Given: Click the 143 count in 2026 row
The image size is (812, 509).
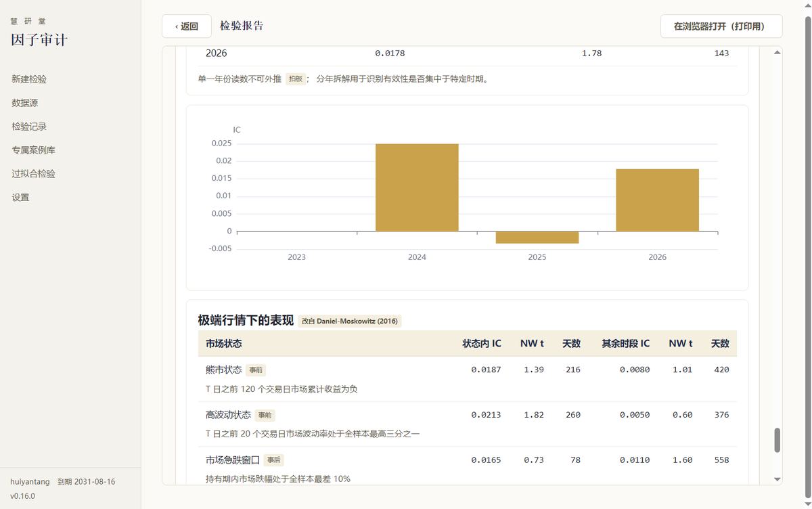Looking at the screenshot, I should tap(721, 53).
